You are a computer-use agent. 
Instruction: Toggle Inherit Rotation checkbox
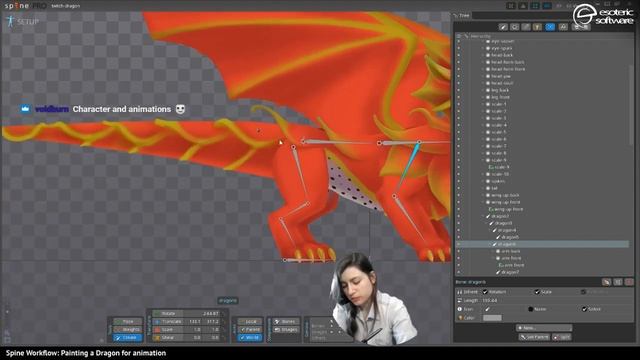click(x=485, y=292)
